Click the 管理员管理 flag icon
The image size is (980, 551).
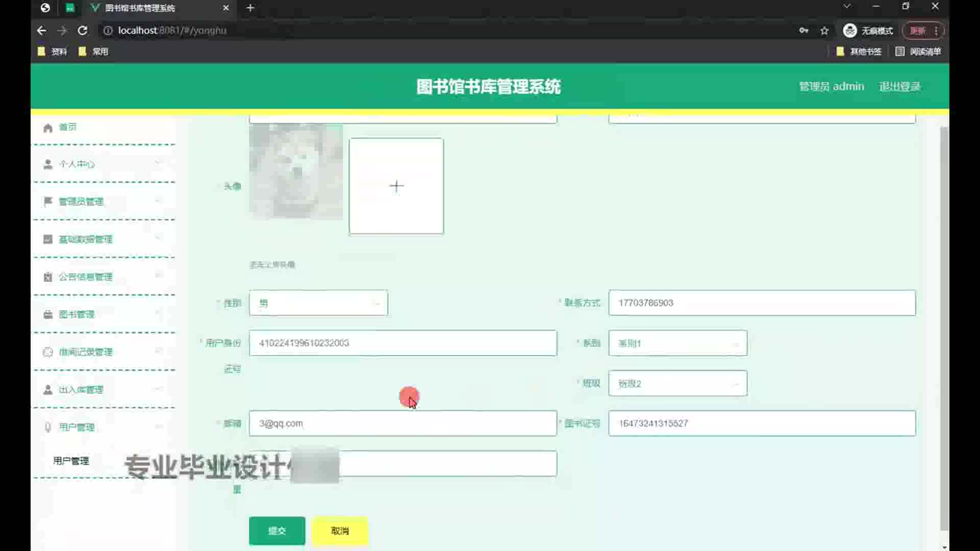pos(48,202)
